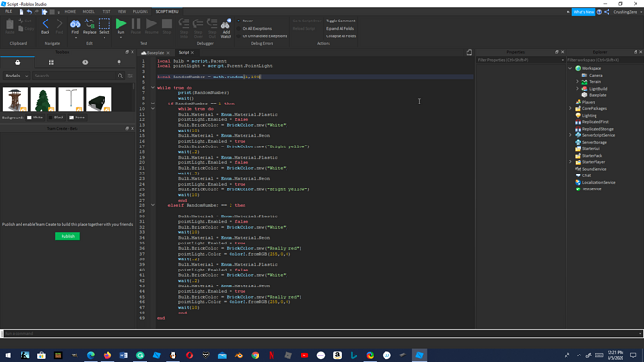Choose the Black background option

pos(56,118)
